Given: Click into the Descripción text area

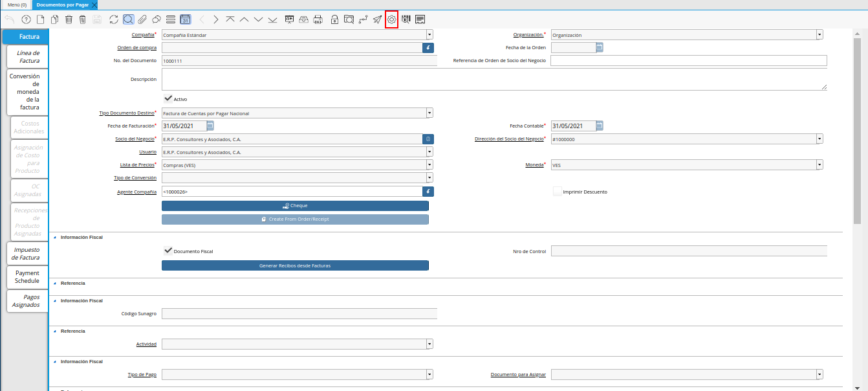Looking at the screenshot, I should [x=494, y=79].
